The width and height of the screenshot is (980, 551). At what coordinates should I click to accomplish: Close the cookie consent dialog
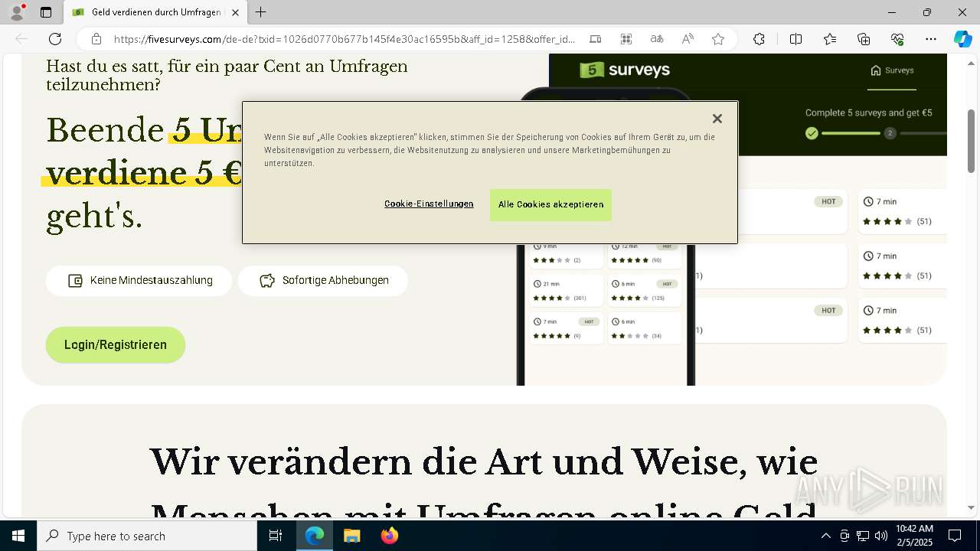click(x=717, y=119)
